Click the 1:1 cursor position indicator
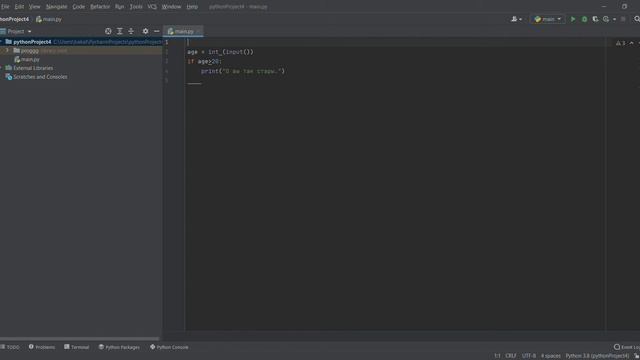 coord(497,356)
